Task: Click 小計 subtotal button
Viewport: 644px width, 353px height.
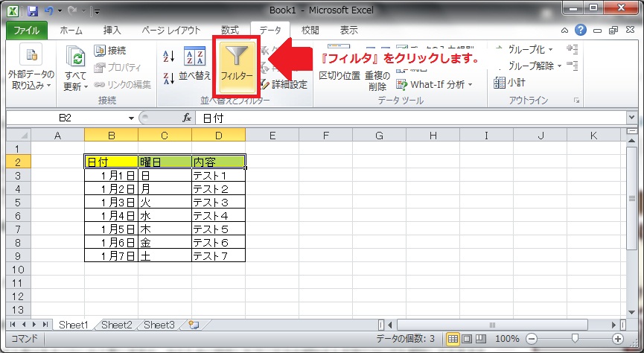Action: 509,83
